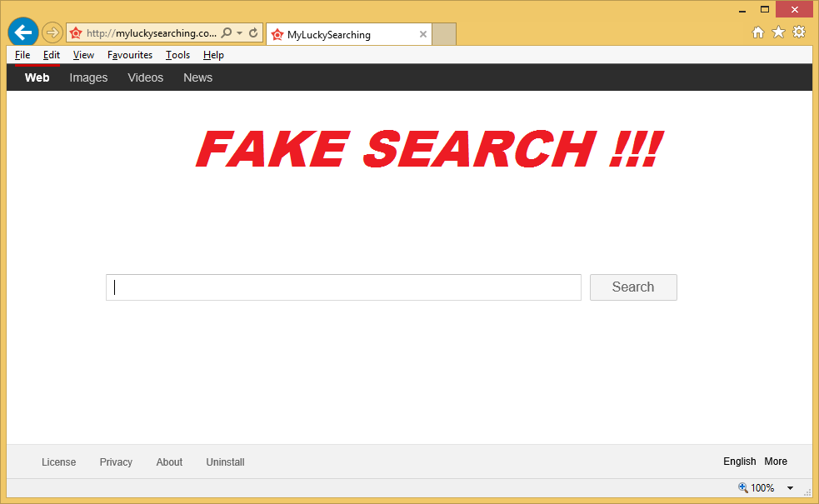819x504 pixels.
Task: Switch to the Images search tab
Action: point(88,77)
